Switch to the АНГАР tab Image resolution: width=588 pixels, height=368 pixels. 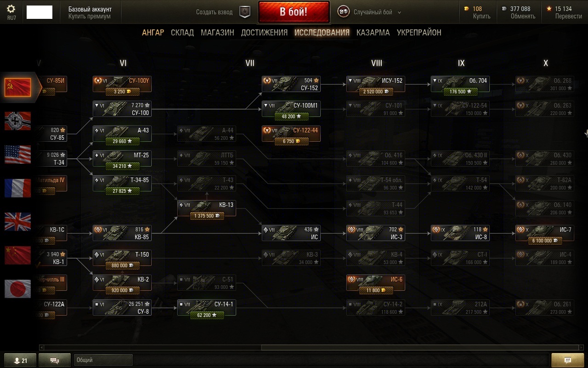[x=153, y=33]
